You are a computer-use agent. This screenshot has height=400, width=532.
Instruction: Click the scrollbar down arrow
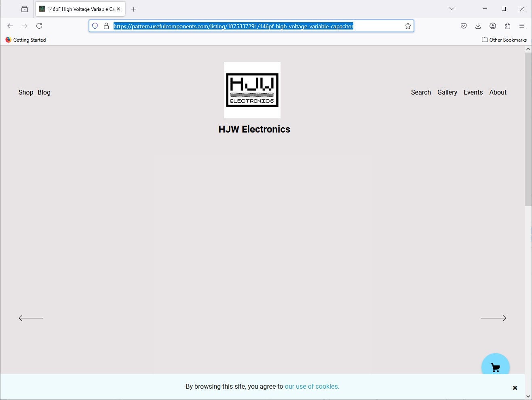point(528,396)
